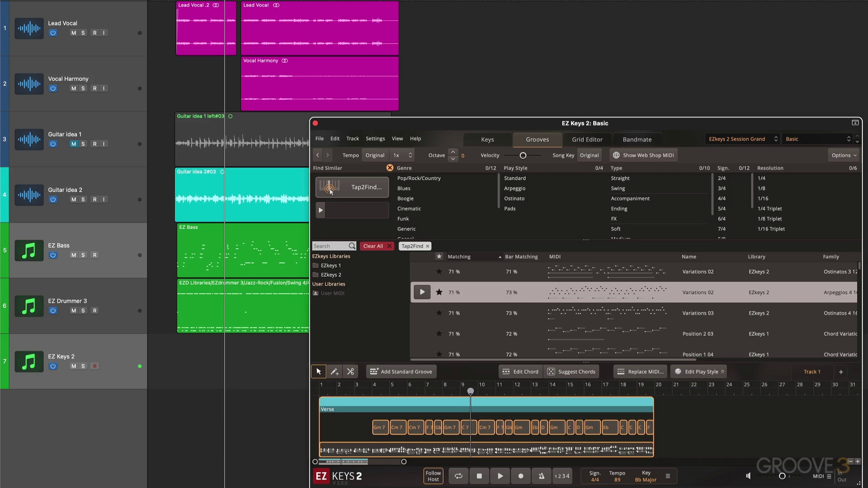This screenshot has width=868, height=488.
Task: Decrease Octave with the down arrow
Action: coord(453,159)
